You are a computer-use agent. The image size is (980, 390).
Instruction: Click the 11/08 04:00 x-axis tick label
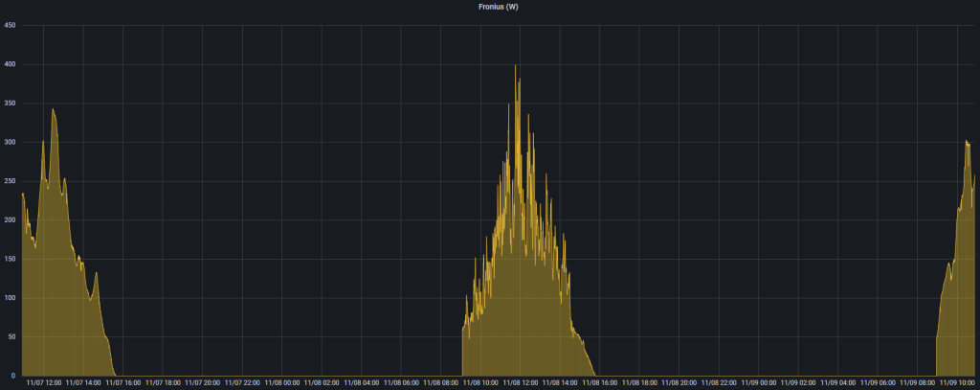tap(362, 382)
